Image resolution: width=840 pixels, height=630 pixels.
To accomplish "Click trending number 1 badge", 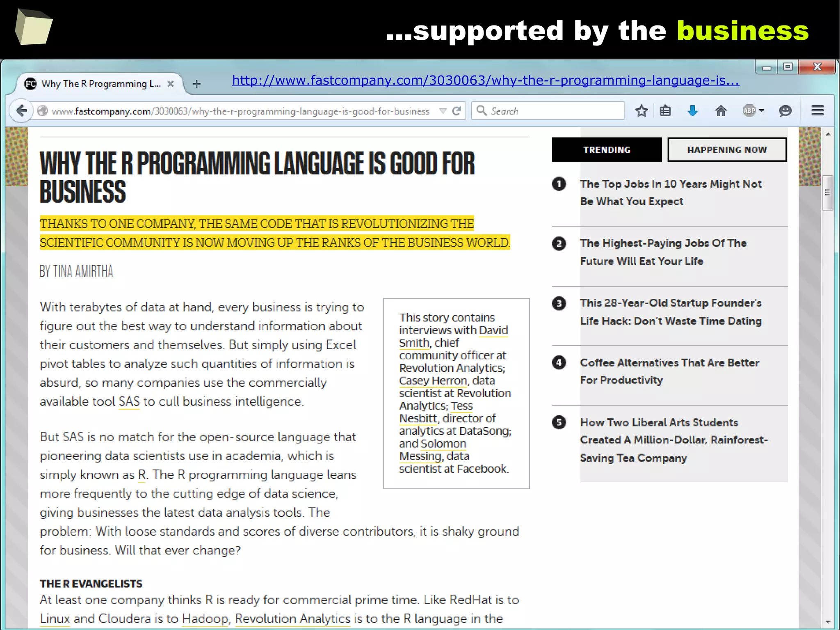I will pyautogui.click(x=559, y=184).
